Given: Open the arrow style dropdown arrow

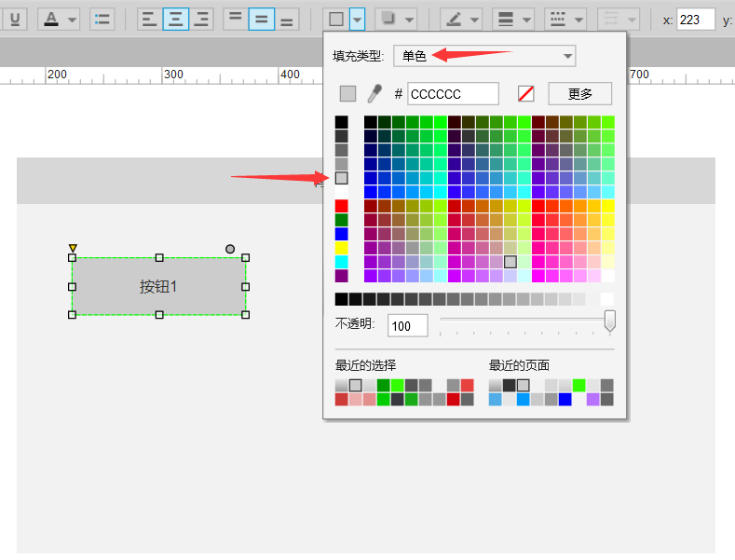Looking at the screenshot, I should 632,20.
